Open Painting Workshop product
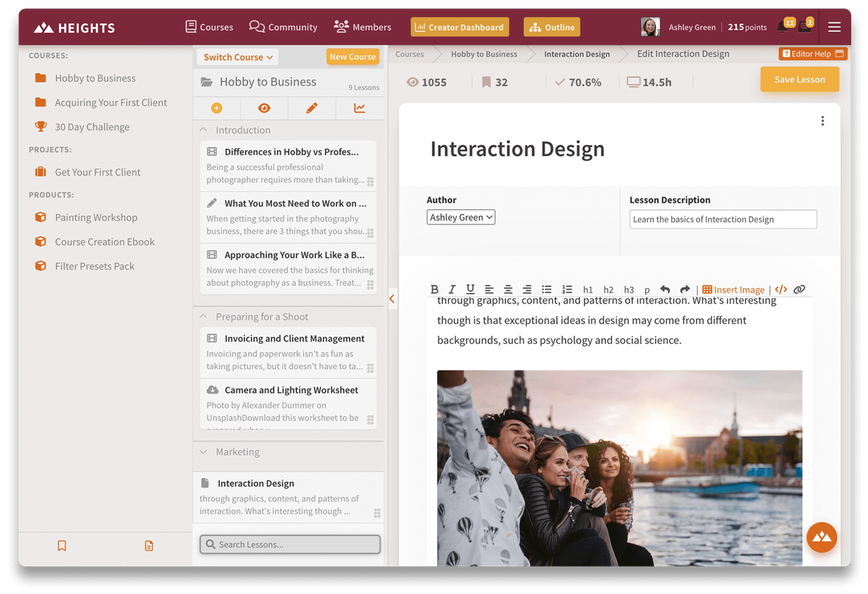Screen dimensions: 868x594 (x=96, y=218)
